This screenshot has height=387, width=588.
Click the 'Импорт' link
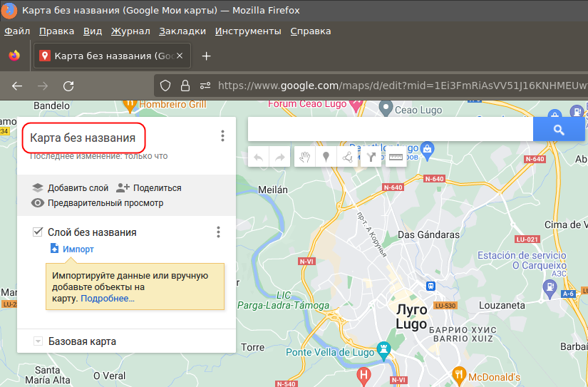point(78,249)
